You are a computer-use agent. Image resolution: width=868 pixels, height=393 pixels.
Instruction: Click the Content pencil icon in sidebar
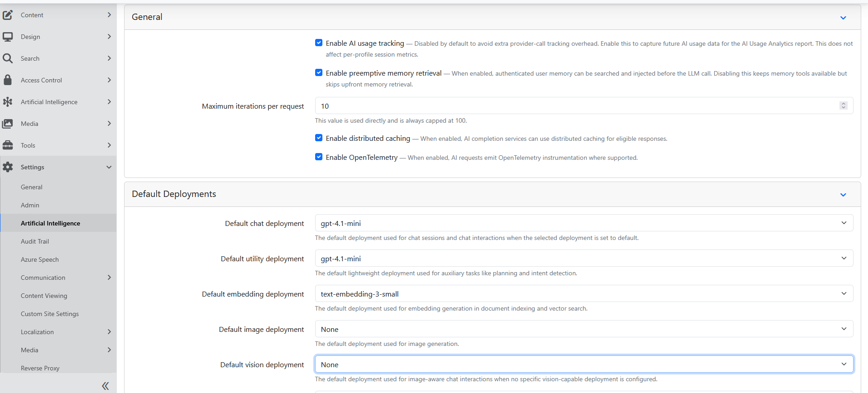[8, 15]
